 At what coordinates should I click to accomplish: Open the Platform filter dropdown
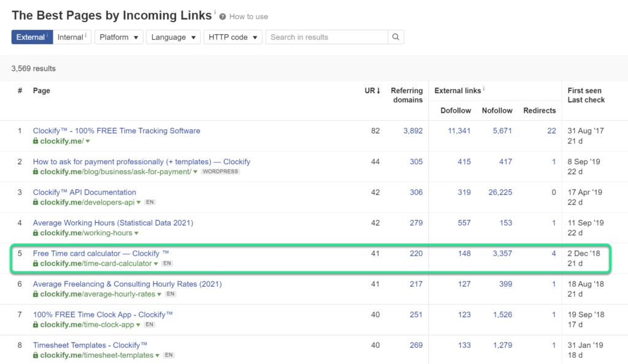119,37
